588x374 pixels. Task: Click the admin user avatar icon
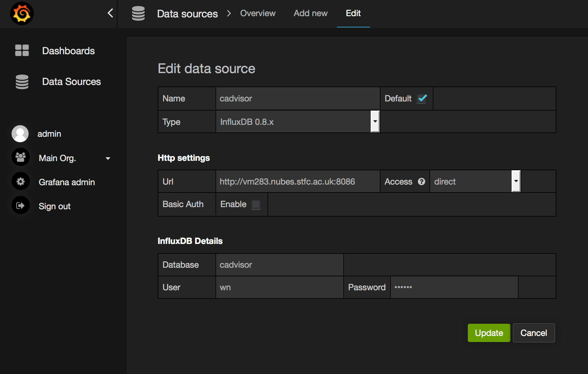[20, 134]
